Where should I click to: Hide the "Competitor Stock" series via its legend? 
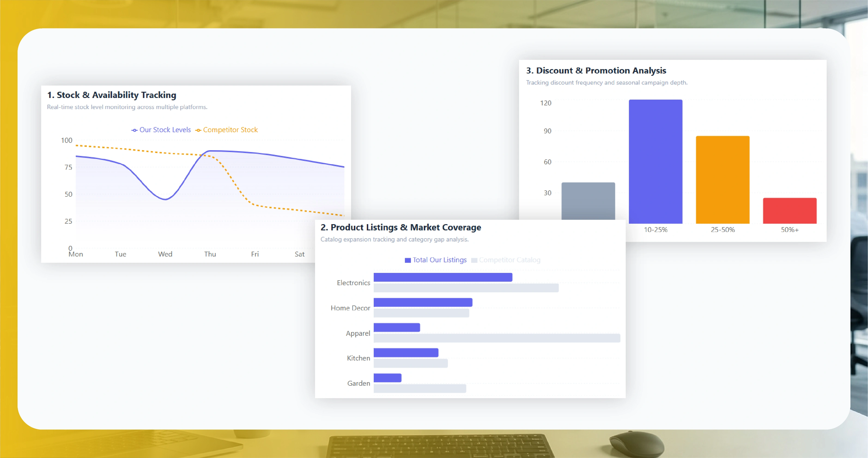tap(230, 130)
